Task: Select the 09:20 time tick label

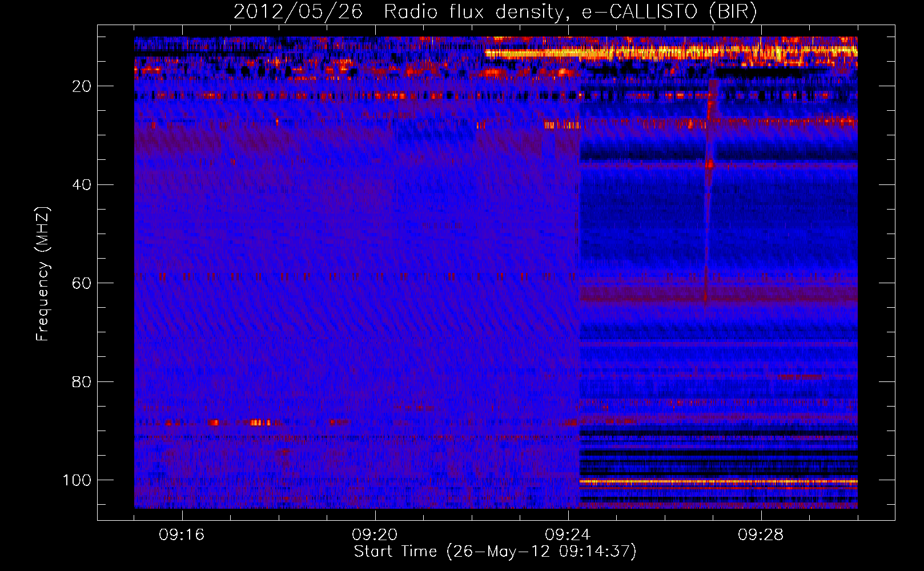Action: (x=375, y=535)
